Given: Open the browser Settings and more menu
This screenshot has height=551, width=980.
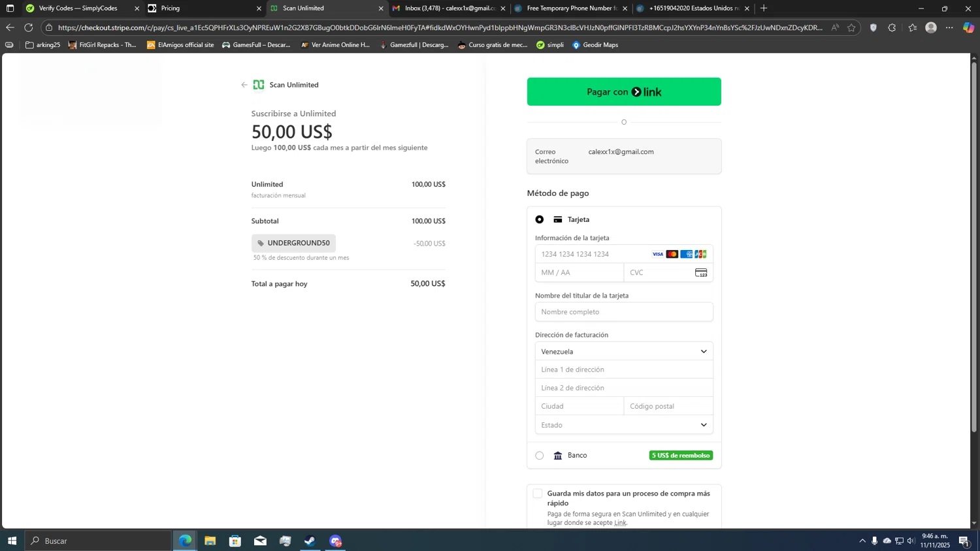Looking at the screenshot, I should click(x=949, y=27).
